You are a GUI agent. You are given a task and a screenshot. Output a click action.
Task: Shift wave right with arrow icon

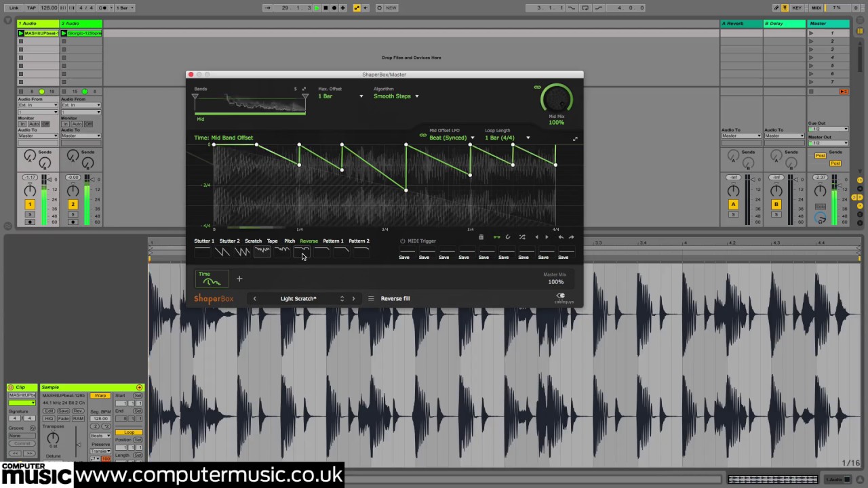click(x=547, y=237)
